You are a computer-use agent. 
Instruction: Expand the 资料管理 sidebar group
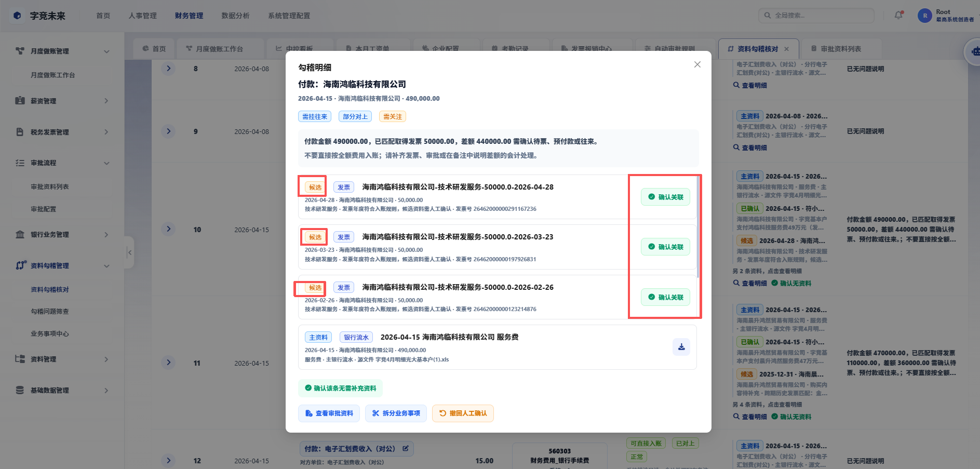coord(62,359)
